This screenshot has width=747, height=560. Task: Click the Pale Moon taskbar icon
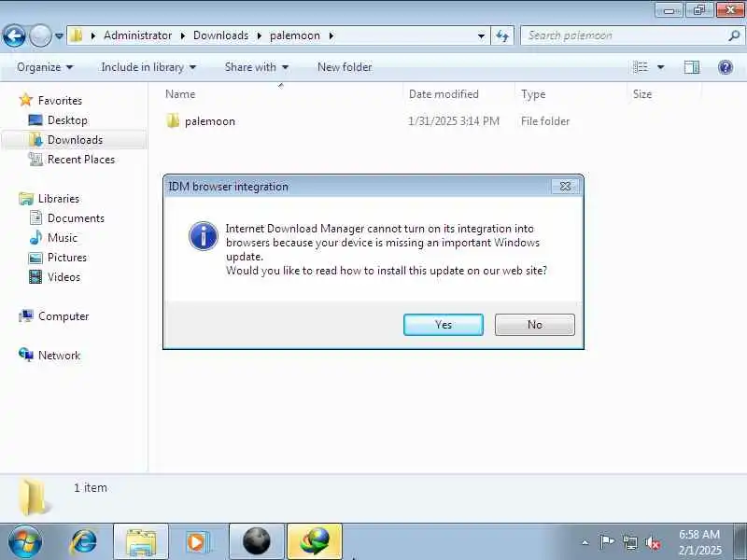[x=256, y=542]
